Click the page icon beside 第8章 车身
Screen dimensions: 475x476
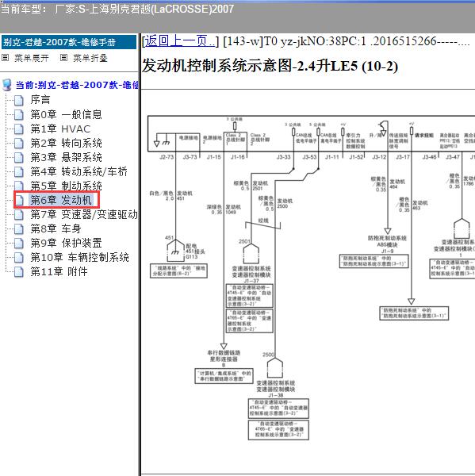pyautogui.click(x=19, y=229)
